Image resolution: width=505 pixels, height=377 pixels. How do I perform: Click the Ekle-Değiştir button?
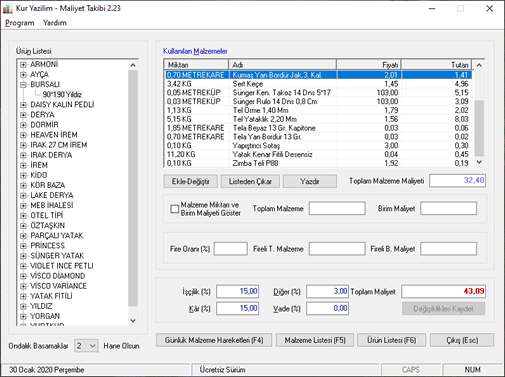191,181
